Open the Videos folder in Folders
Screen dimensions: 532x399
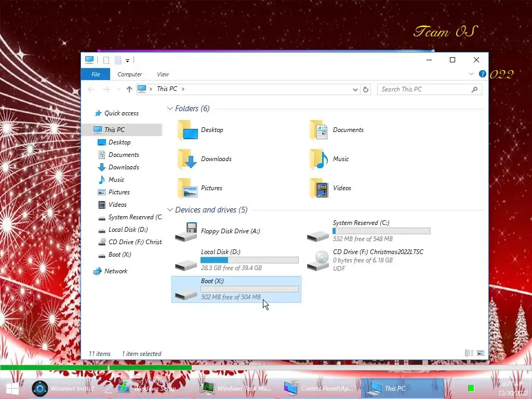click(x=330, y=188)
